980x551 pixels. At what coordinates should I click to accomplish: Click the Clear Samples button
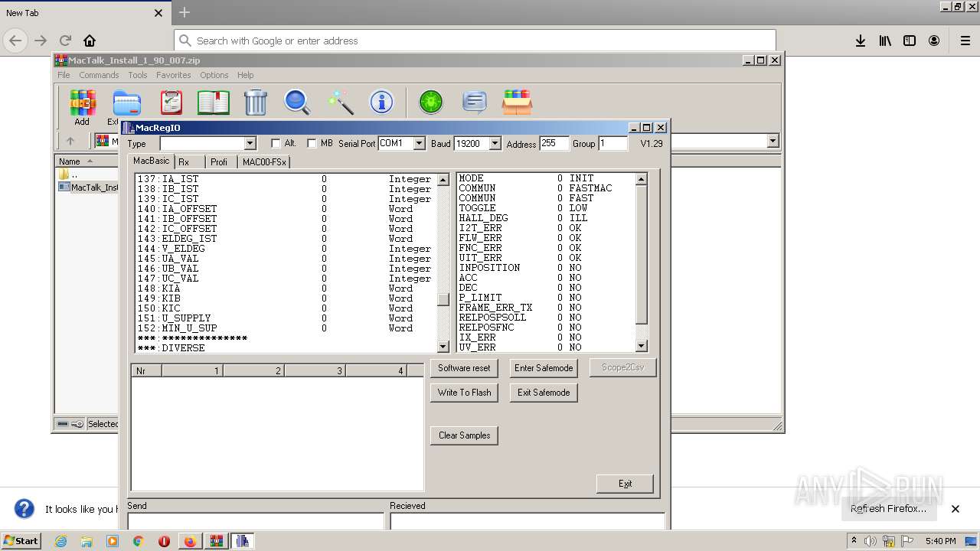[x=464, y=435]
